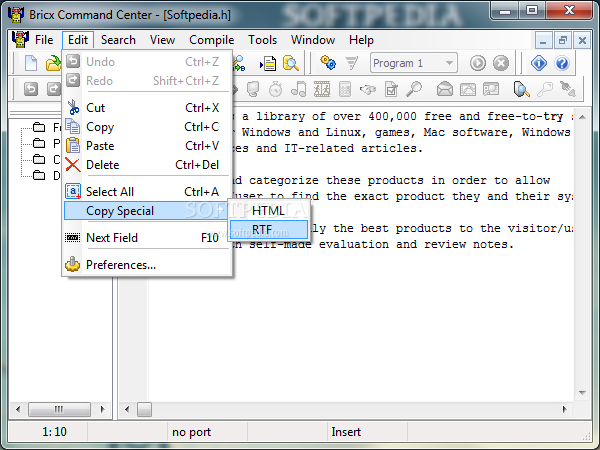This screenshot has width=600, height=450.
Task: Click the Compile gears toolbar icon
Action: [x=328, y=63]
